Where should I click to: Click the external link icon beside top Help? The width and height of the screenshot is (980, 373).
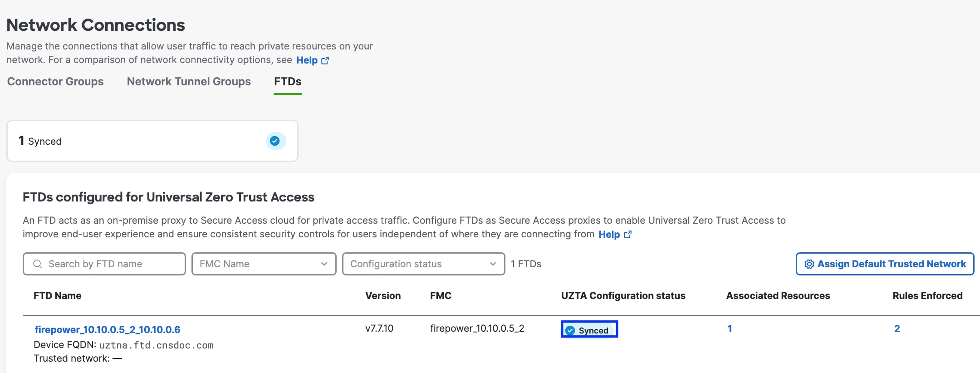point(325,60)
